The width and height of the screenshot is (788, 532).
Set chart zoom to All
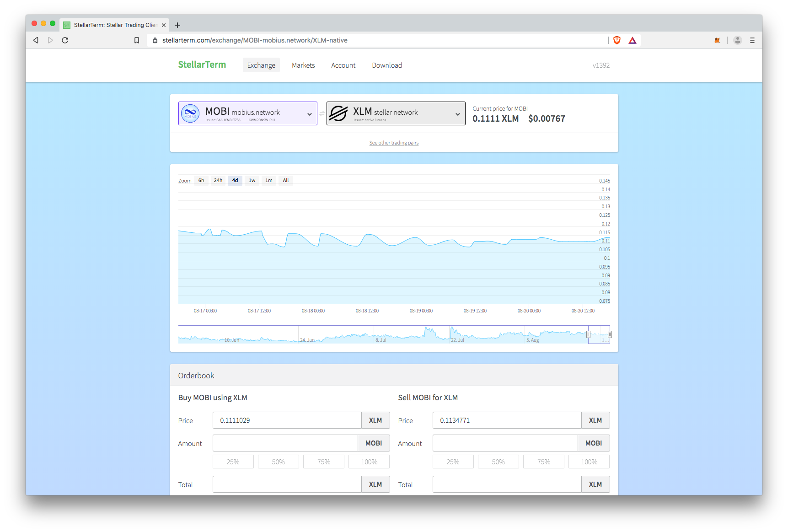click(x=286, y=180)
